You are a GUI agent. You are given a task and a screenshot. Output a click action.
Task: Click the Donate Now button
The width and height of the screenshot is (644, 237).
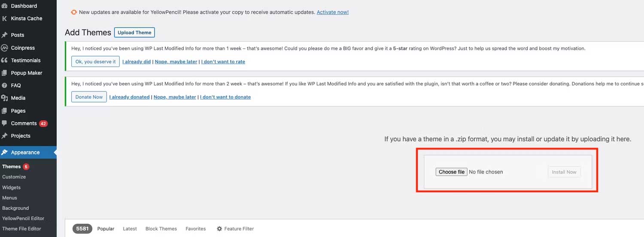coord(89,97)
